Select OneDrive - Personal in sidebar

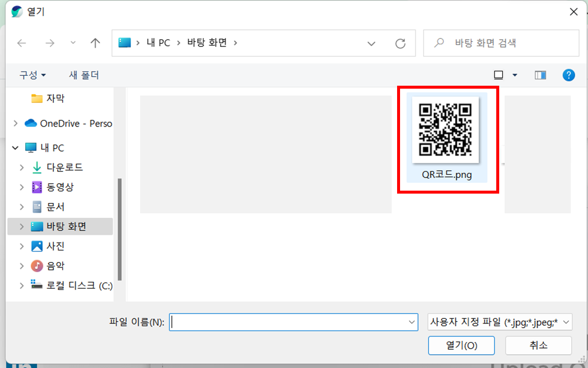click(x=68, y=123)
